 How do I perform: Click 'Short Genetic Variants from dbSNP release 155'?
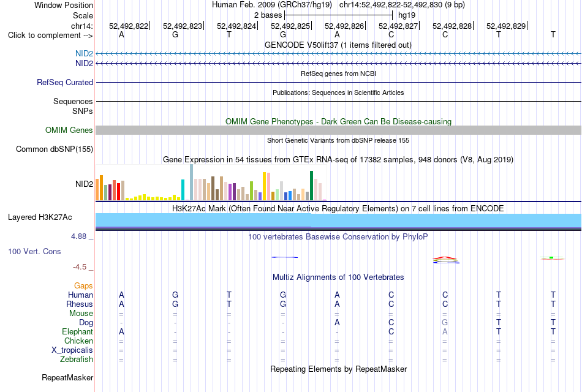[x=338, y=140]
